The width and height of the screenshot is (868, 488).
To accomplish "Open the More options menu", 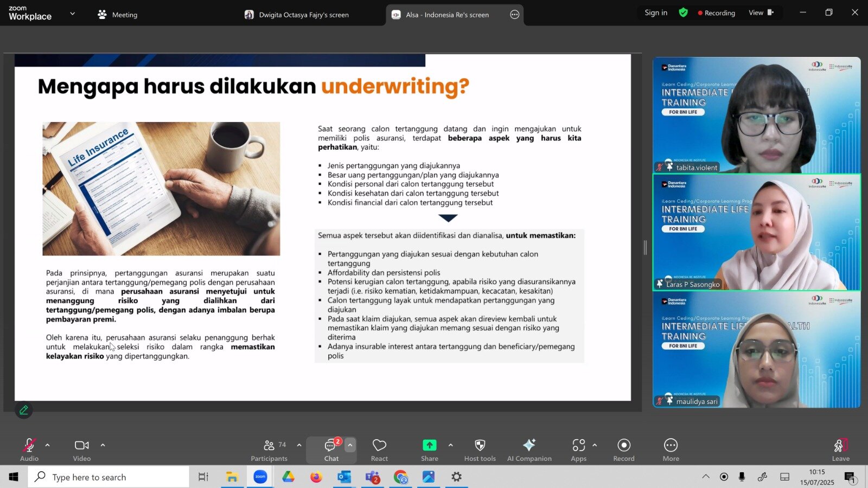I will (x=671, y=450).
